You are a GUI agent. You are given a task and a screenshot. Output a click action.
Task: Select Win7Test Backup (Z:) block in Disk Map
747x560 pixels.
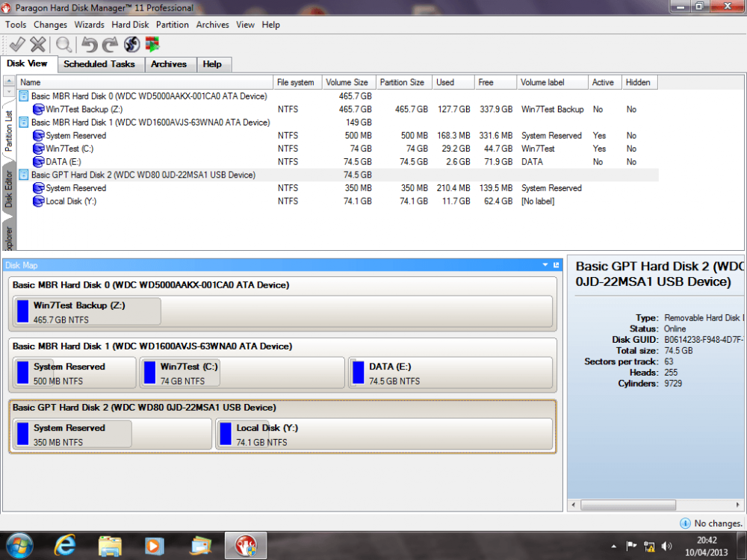[282, 311]
